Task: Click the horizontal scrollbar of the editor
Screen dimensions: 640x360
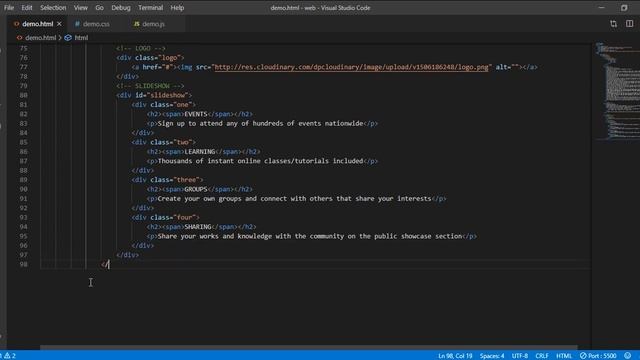Action: tap(309, 347)
